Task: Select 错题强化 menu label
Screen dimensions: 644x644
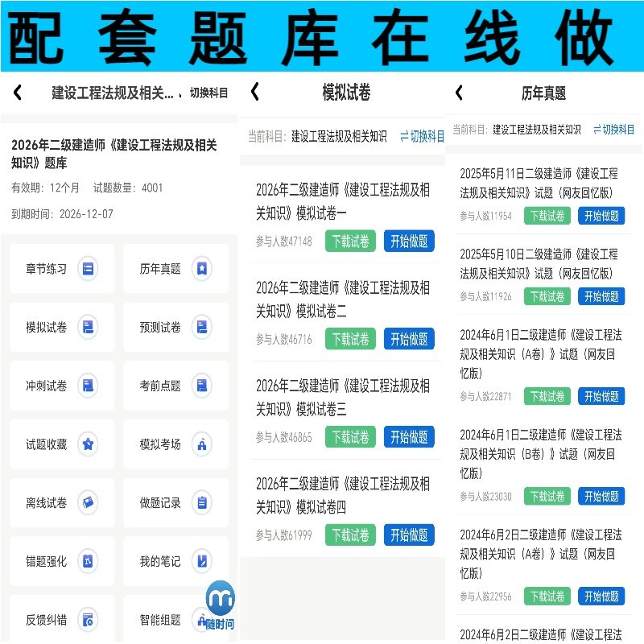Action: pos(46,561)
